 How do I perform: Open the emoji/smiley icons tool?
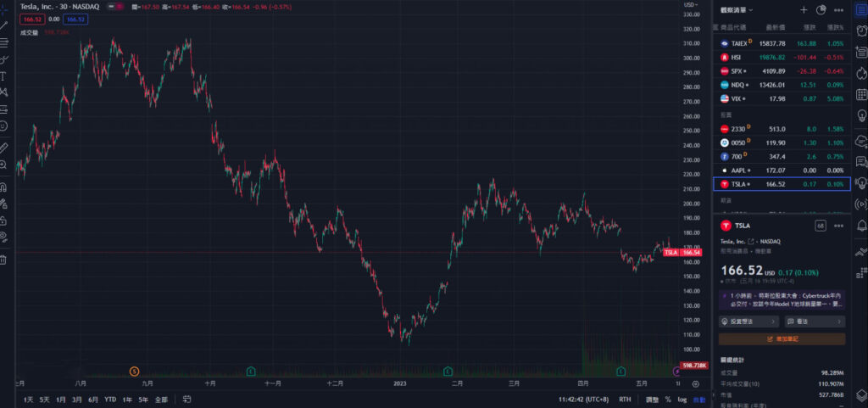(x=4, y=126)
